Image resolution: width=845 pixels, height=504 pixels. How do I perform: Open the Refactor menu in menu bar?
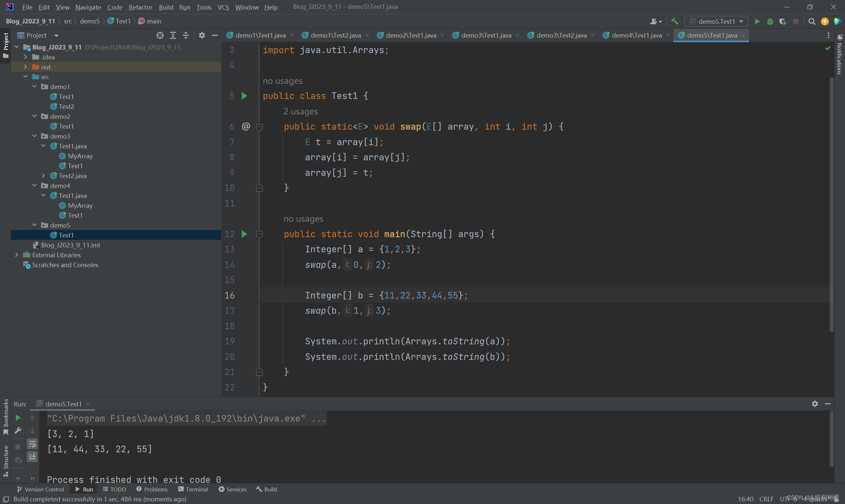(x=140, y=7)
